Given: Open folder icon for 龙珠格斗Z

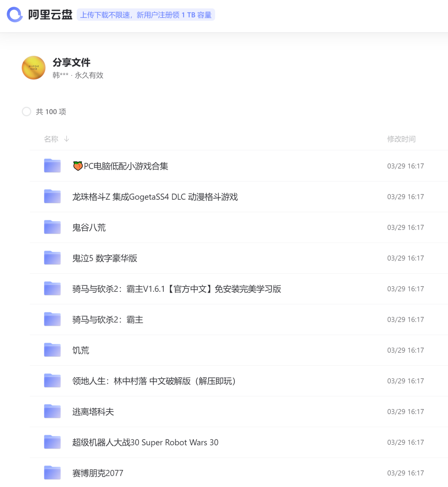Looking at the screenshot, I should [52, 196].
